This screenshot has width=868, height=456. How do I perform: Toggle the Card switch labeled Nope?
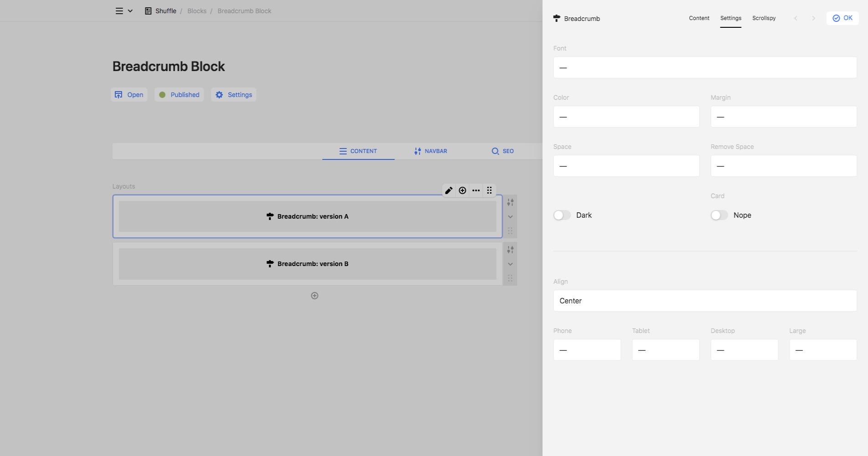[719, 215]
